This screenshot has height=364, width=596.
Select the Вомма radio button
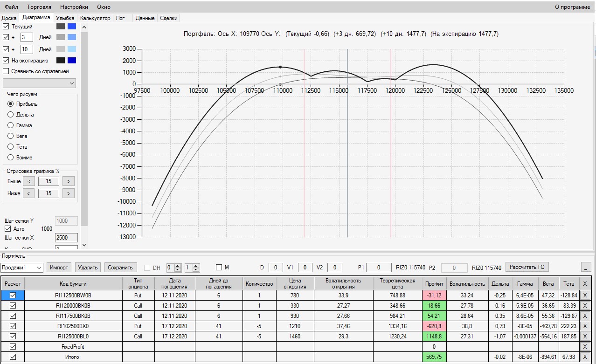pos(11,158)
